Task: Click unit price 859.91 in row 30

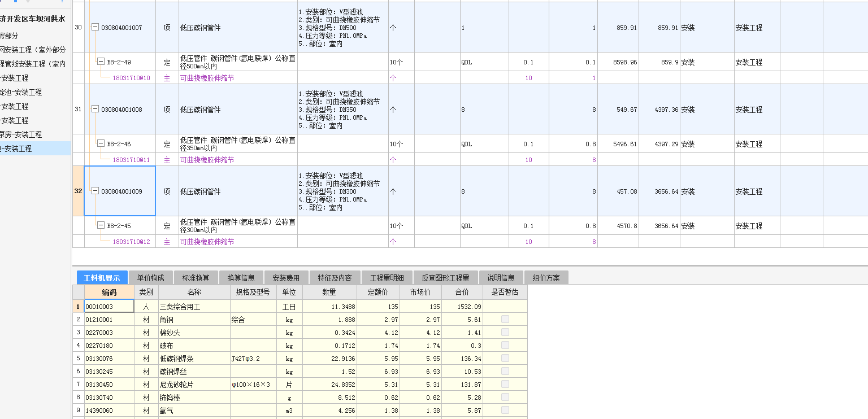Action: pos(618,28)
